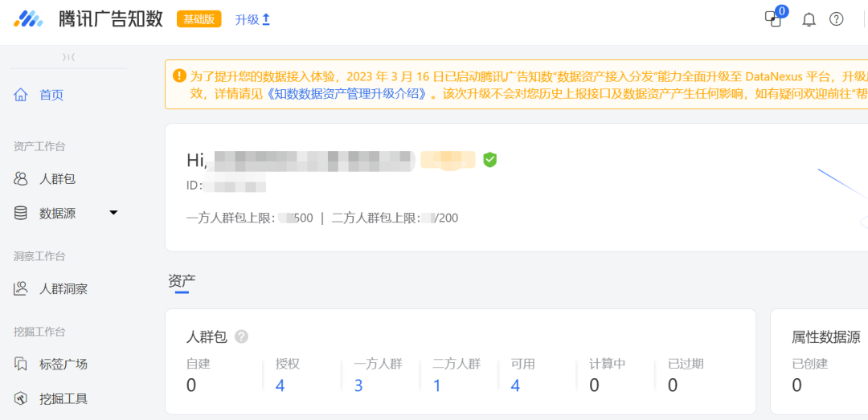Click the 人群包 sidebar icon
868x420 pixels.
pyautogui.click(x=20, y=179)
